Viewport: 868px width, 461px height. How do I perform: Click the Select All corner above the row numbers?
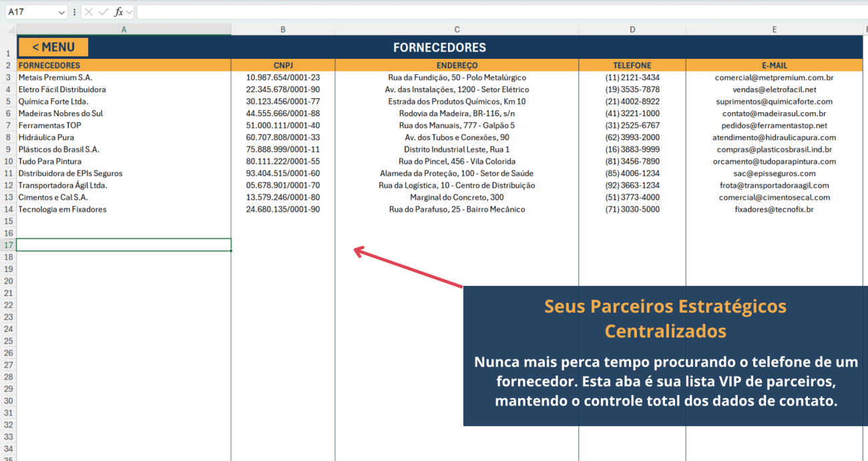(x=9, y=29)
